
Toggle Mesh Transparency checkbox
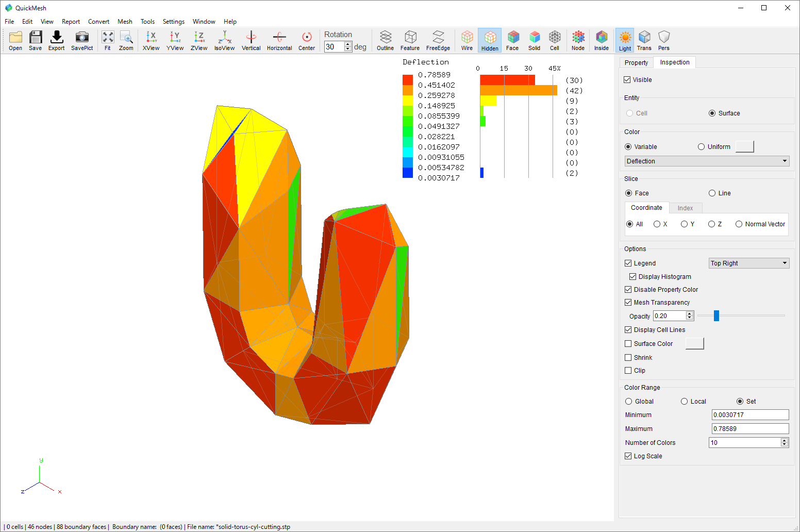pyautogui.click(x=628, y=303)
